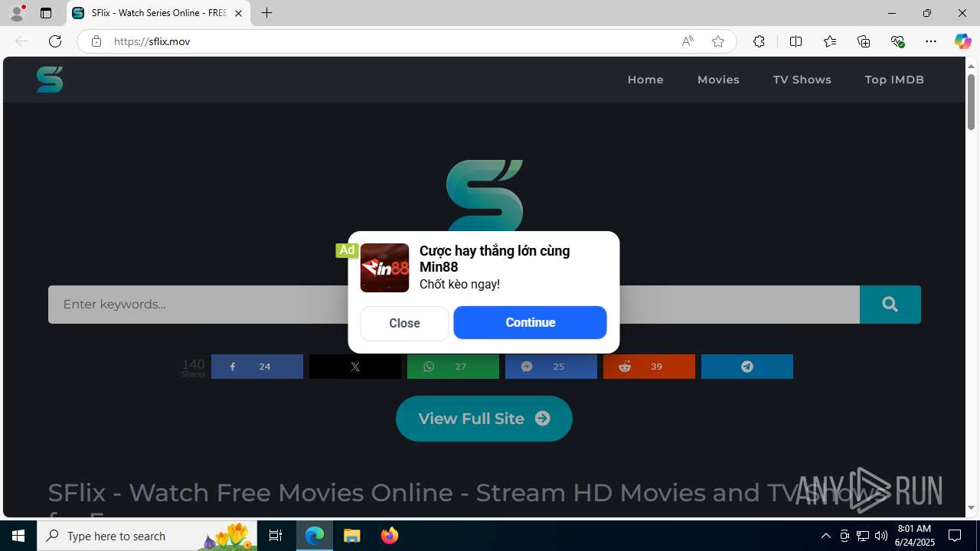Open the Windows Start menu
This screenshot has width=980, height=551.
point(18,536)
